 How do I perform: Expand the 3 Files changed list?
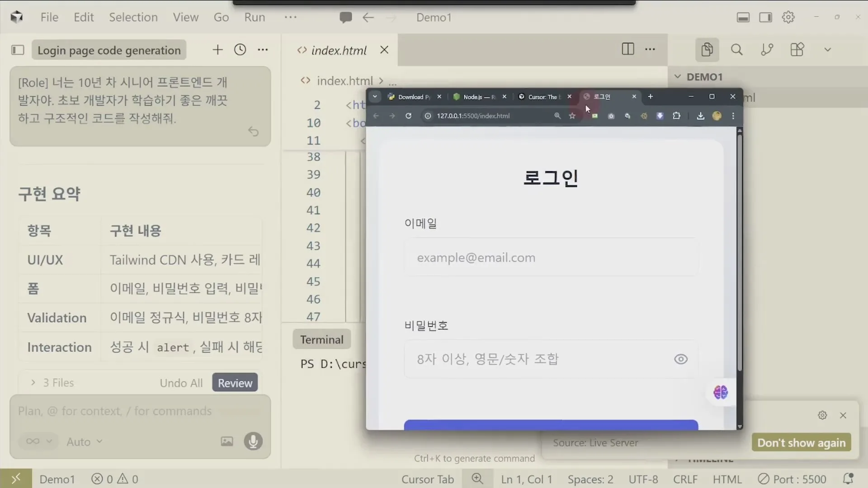pos(53,383)
